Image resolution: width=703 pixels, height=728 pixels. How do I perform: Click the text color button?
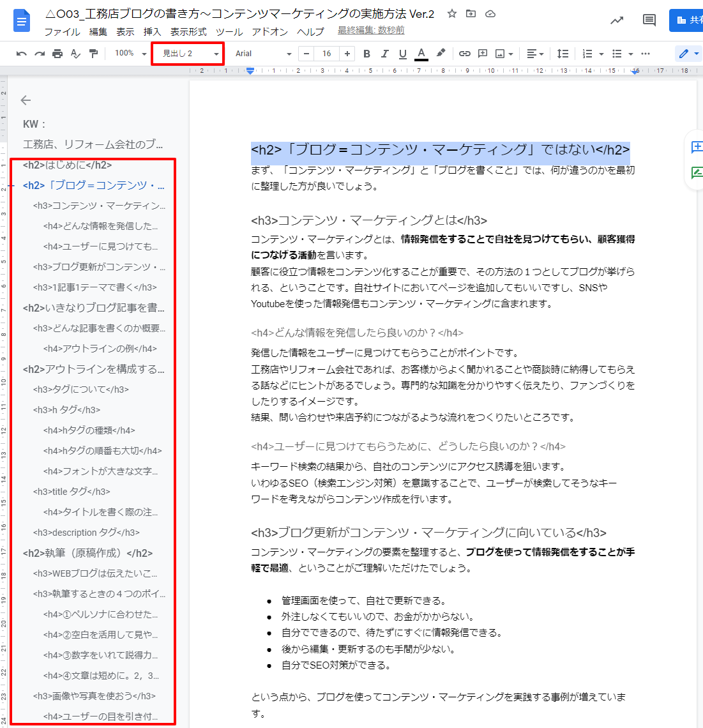click(421, 54)
